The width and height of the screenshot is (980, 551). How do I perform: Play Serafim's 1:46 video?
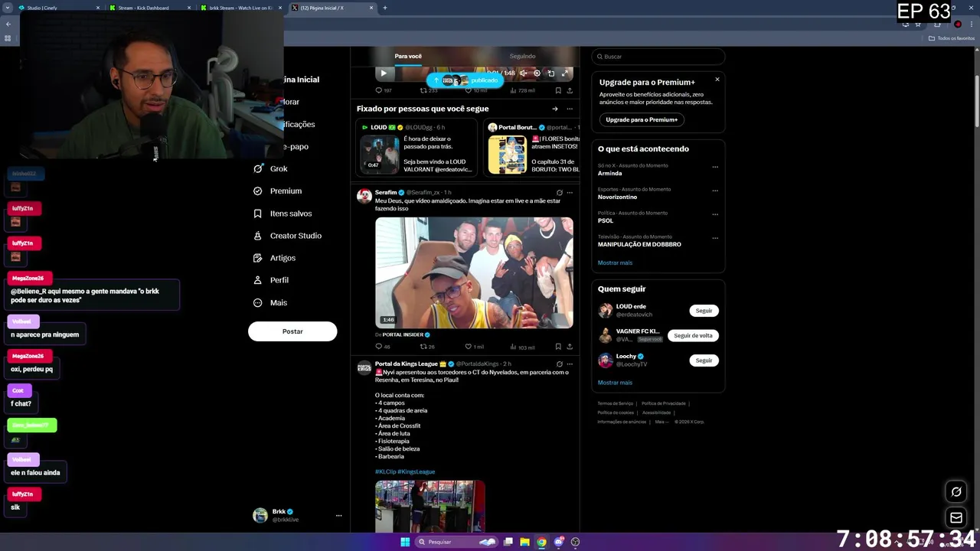474,272
